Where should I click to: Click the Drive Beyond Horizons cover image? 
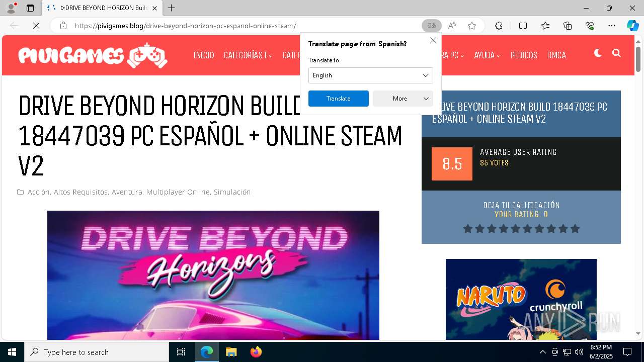tap(213, 275)
